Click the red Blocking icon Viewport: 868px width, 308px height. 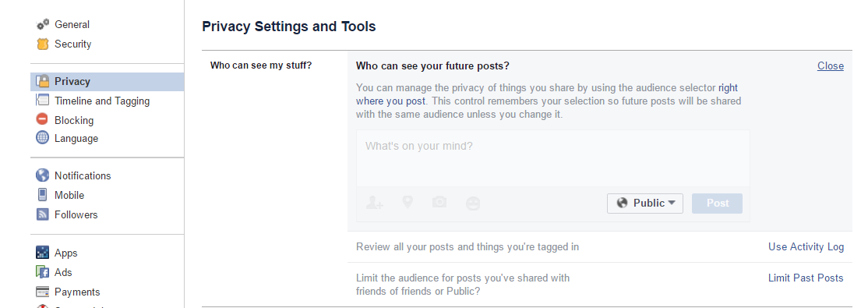tap(43, 119)
